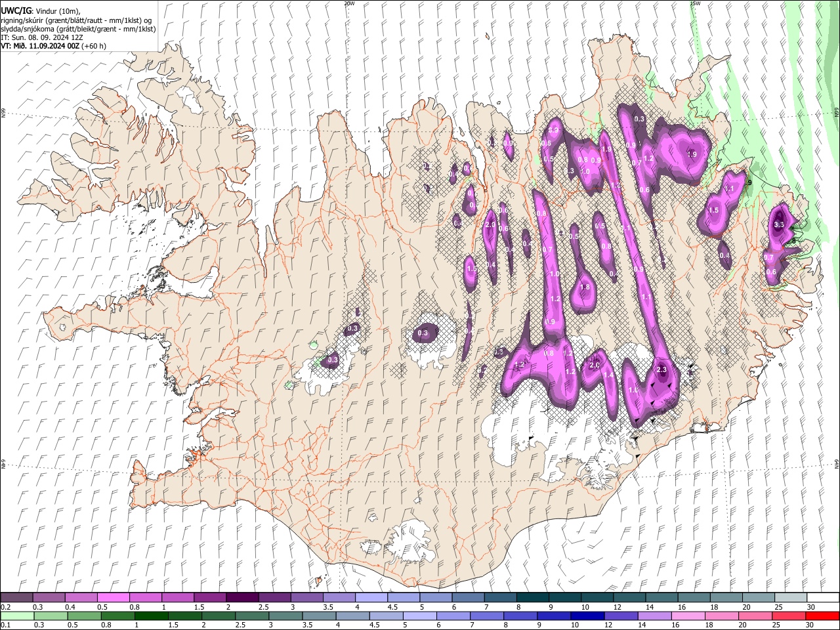Select the hot pink 20 rain legend swatch

755,616
